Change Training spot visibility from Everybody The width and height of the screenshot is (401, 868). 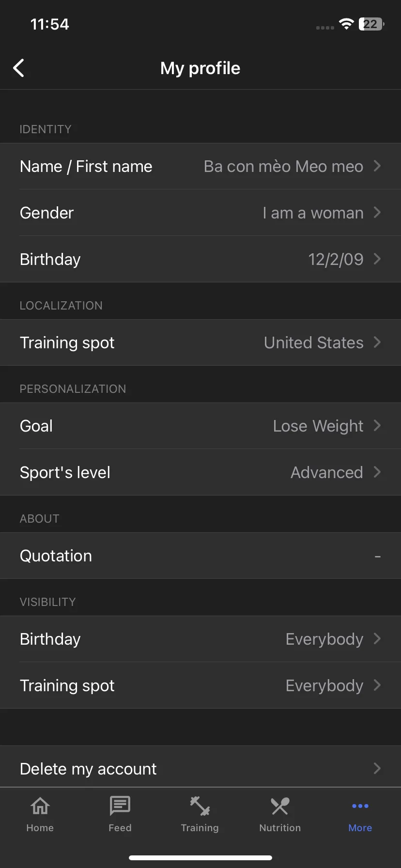200,685
